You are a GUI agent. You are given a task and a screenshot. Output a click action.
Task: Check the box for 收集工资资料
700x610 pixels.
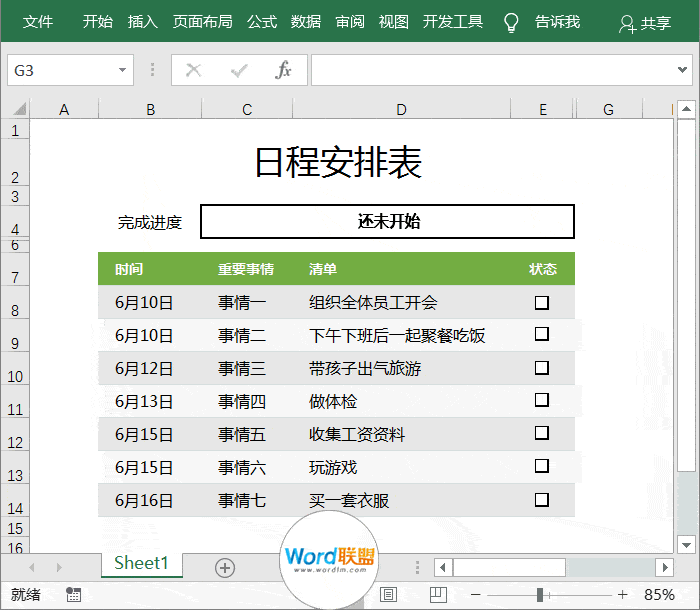(542, 432)
